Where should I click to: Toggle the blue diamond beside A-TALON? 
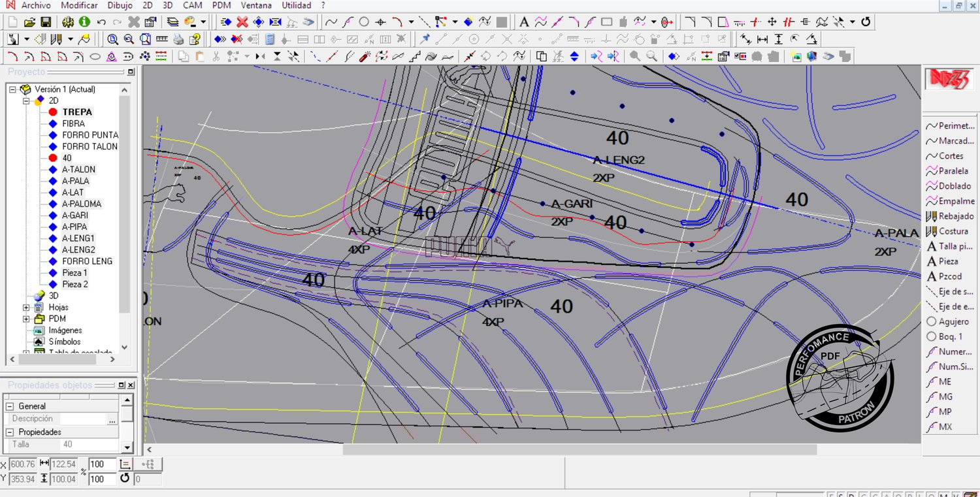[53, 169]
